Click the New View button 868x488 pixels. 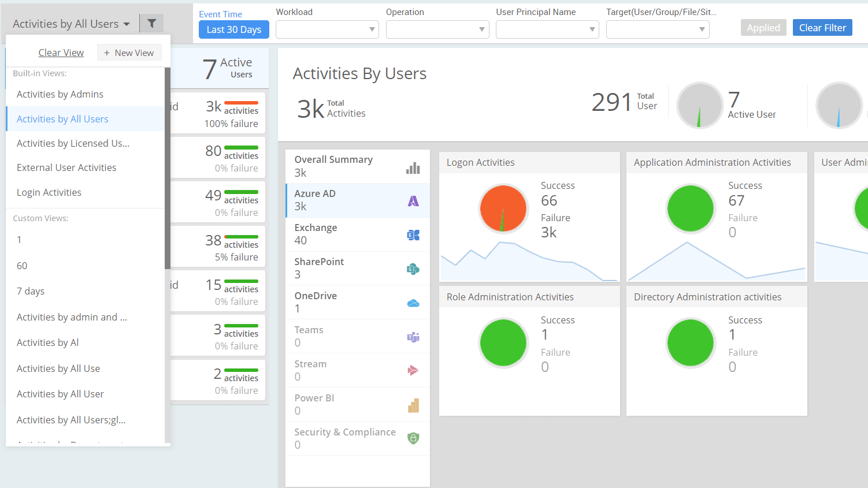click(x=129, y=52)
